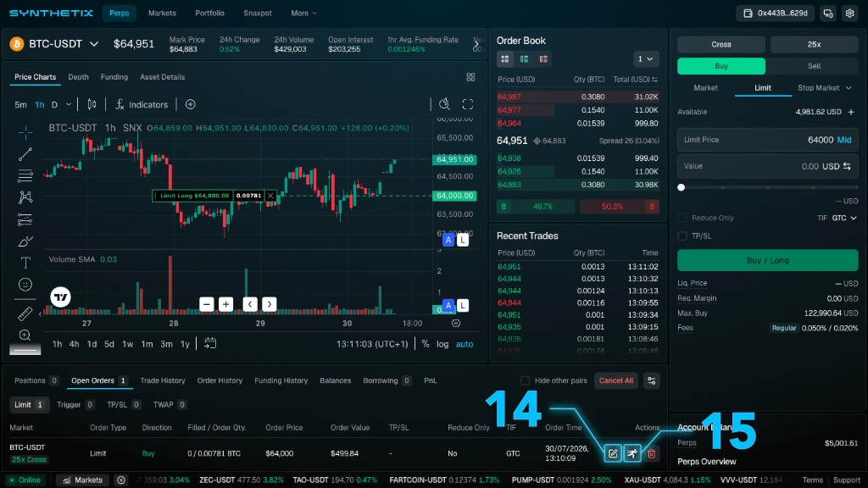The height and width of the screenshot is (488, 868).
Task: Tick Hide other pairs checkbox
Action: pos(525,380)
